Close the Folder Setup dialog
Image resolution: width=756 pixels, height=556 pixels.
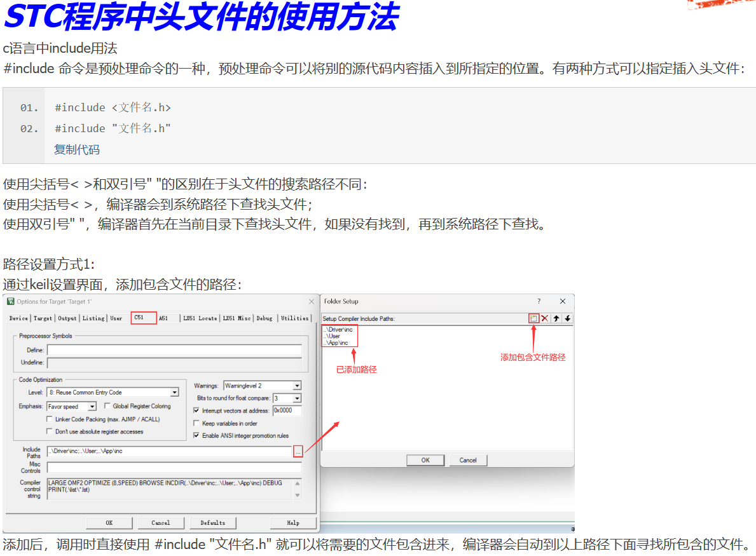pyautogui.click(x=563, y=301)
